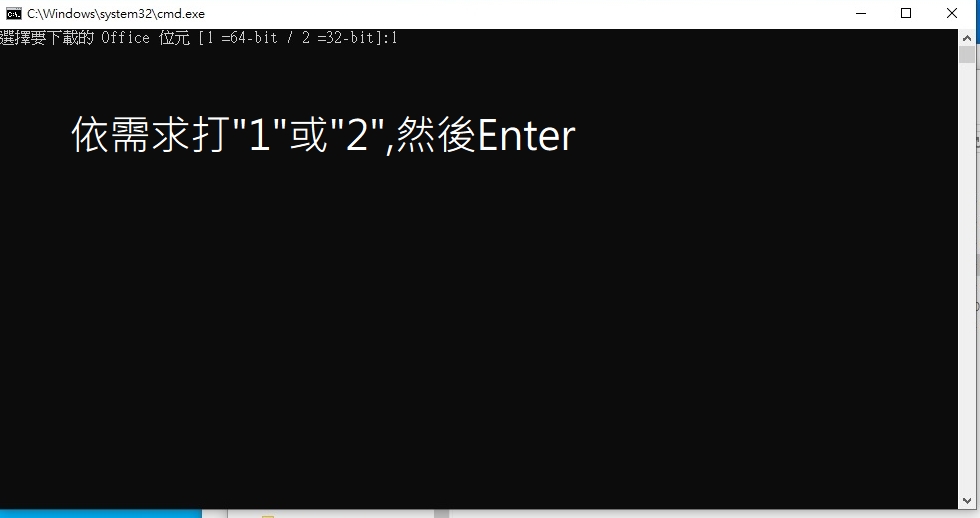Screen dimensions: 980x518
Task: Click the word Office in the prompt
Action: click(126, 38)
